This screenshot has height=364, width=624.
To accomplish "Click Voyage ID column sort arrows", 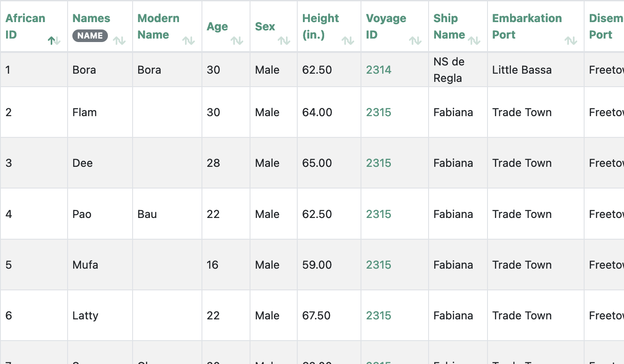I will point(415,41).
